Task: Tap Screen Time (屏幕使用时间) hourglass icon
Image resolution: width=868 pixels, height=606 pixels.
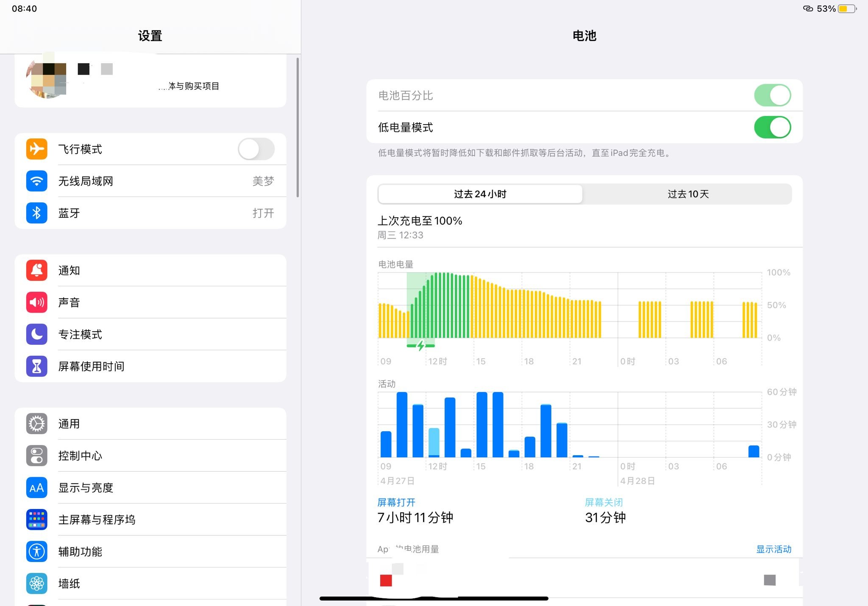Action: tap(37, 366)
